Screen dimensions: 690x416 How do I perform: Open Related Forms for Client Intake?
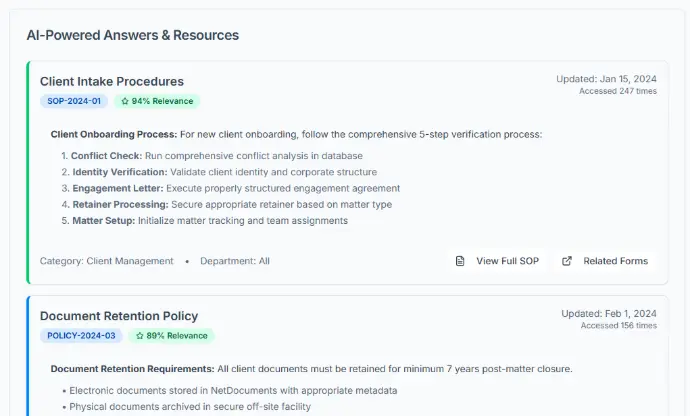click(x=605, y=261)
